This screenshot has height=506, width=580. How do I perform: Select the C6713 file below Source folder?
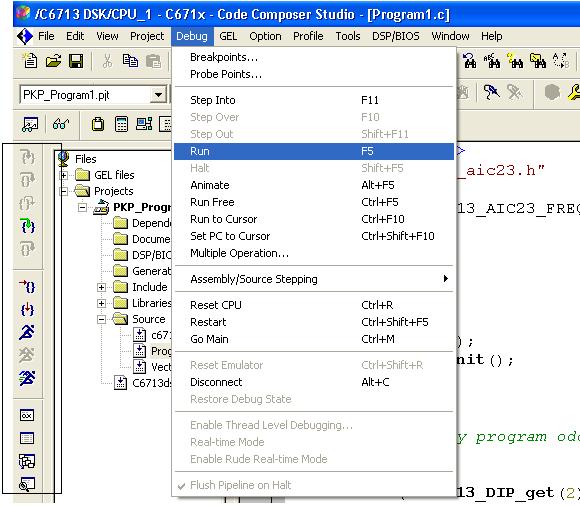coord(152,383)
